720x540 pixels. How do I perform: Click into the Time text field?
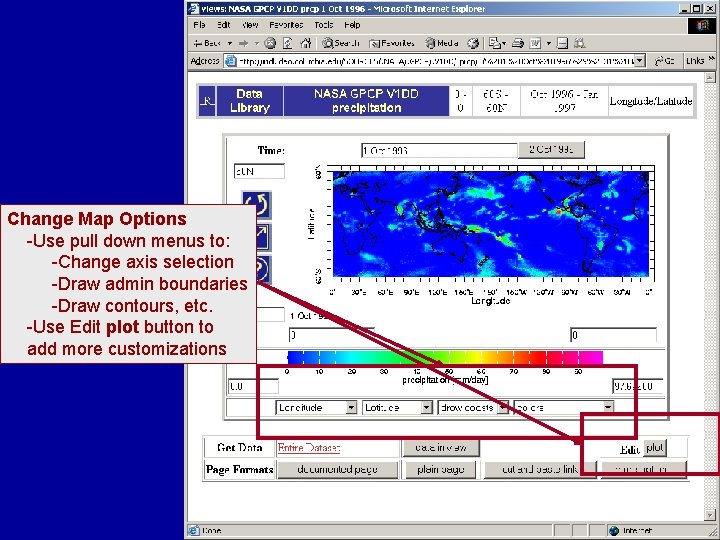439,150
